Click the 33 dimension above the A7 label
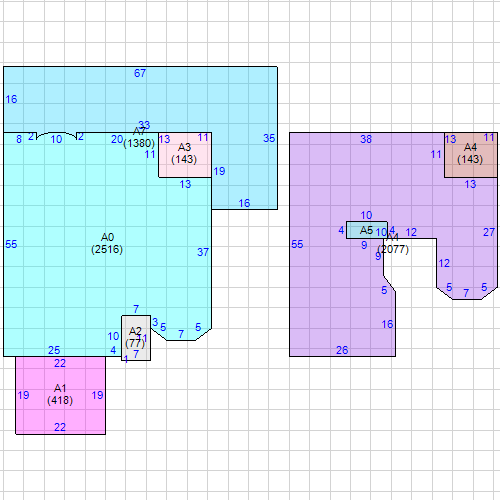 click(144, 125)
